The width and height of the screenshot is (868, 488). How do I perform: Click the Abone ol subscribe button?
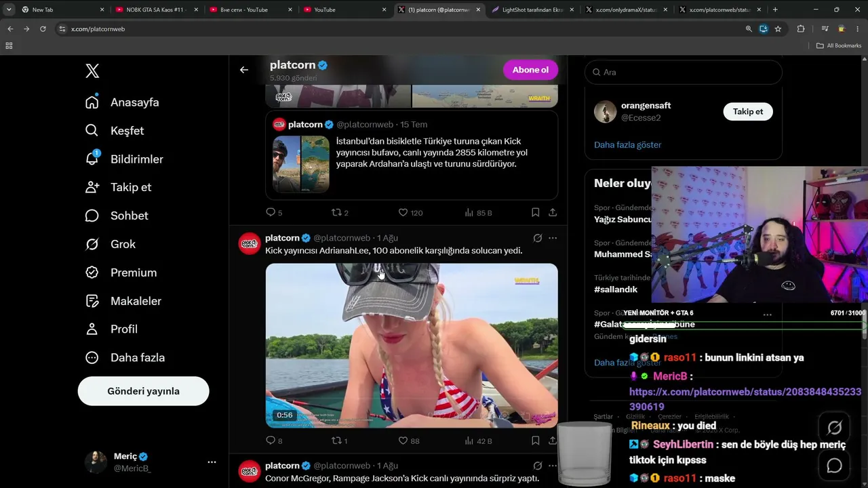click(x=530, y=70)
